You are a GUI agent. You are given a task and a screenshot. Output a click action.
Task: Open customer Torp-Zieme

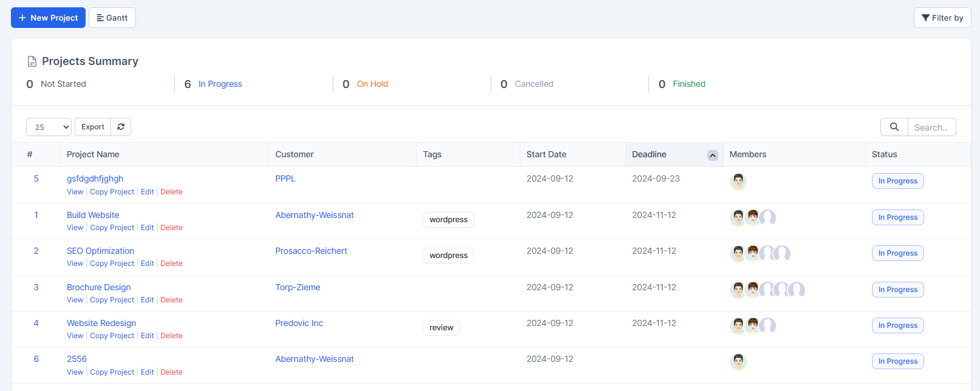(298, 287)
